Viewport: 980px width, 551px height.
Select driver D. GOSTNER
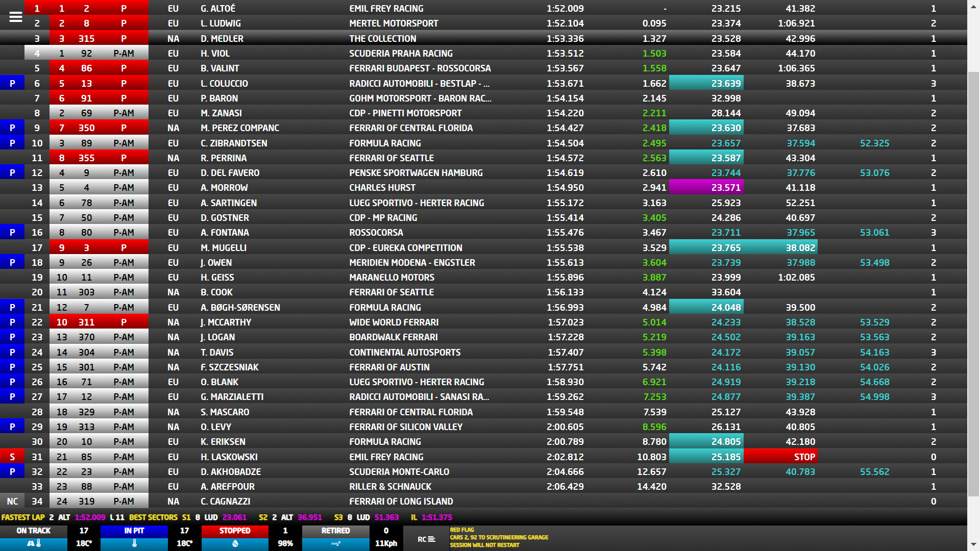225,217
